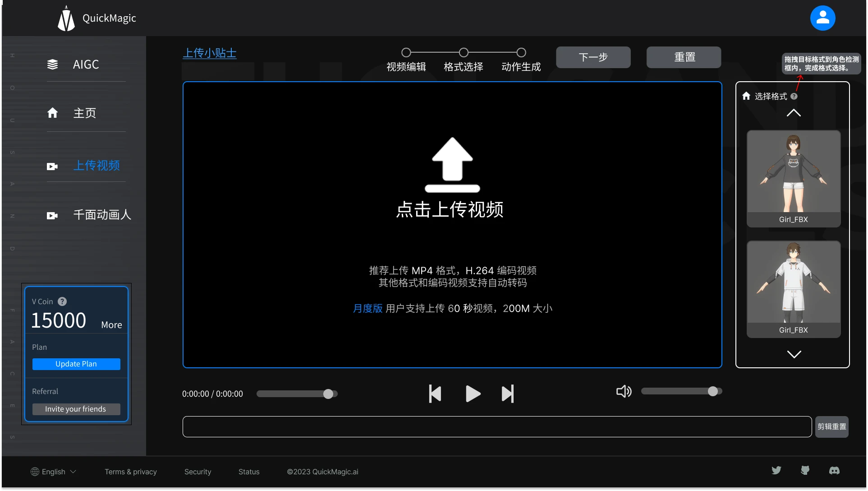868x491 pixels.
Task: Select the girl character Girl_FBX thumbnail
Action: (794, 179)
